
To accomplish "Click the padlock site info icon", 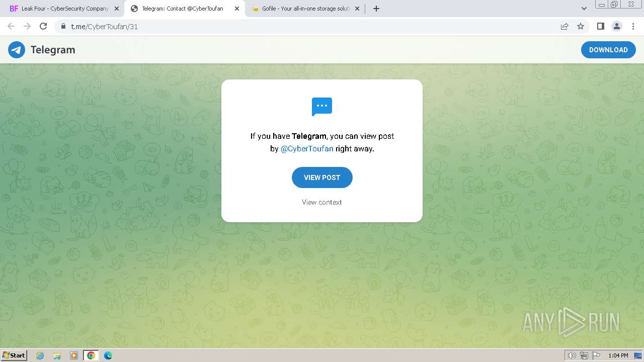I will (x=63, y=26).
